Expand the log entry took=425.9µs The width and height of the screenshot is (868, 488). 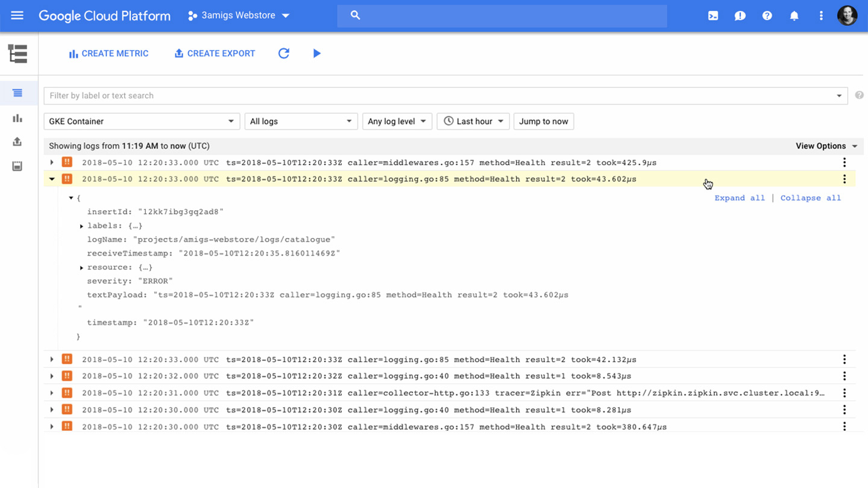pyautogui.click(x=52, y=163)
